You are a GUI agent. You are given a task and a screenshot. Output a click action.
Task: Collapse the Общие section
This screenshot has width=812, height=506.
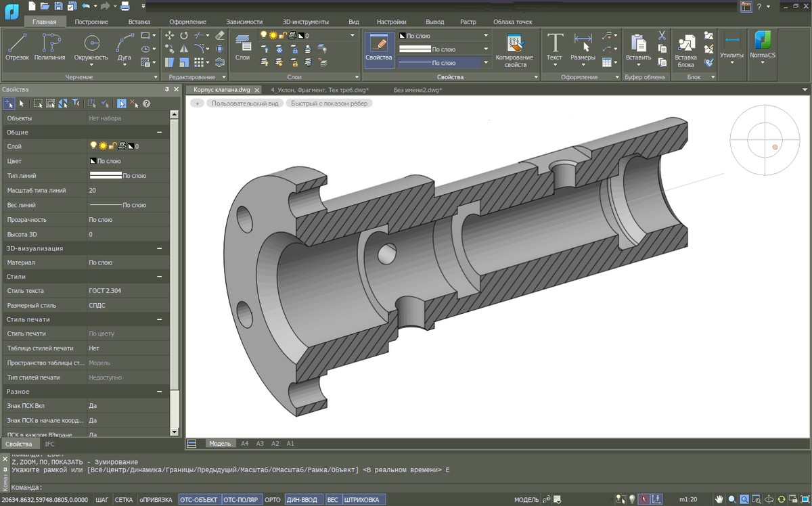[160, 133]
